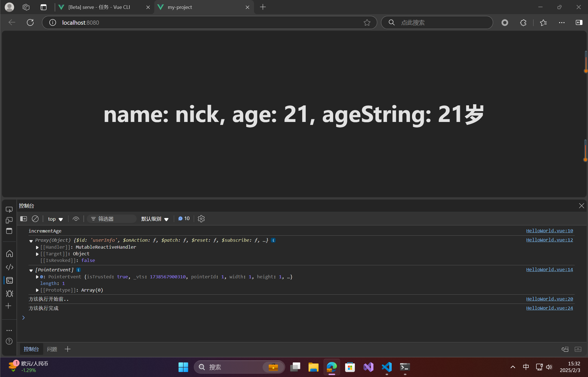588x377 pixels.
Task: Click the clear console icon
Action: pos(35,219)
